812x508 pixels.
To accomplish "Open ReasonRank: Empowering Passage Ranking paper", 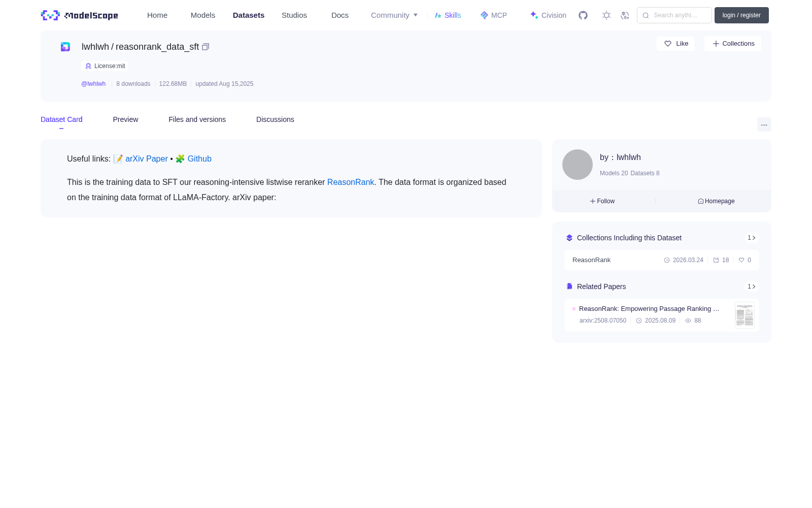I will (649, 309).
